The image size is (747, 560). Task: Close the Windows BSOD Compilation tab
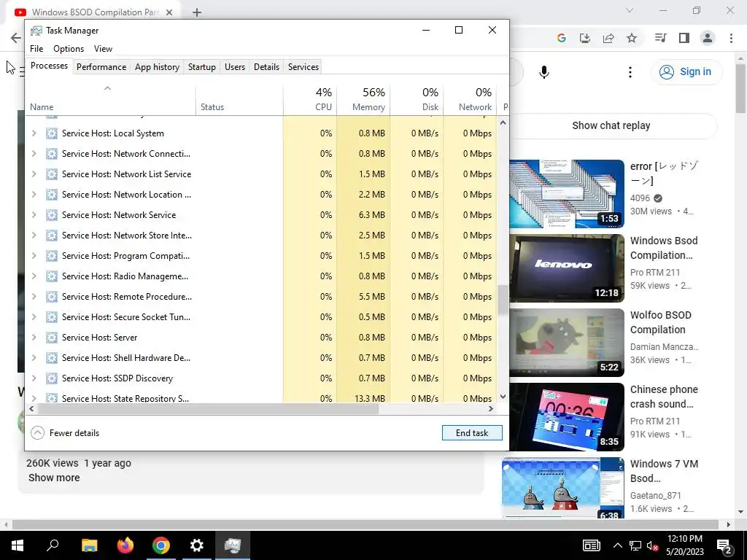click(169, 12)
